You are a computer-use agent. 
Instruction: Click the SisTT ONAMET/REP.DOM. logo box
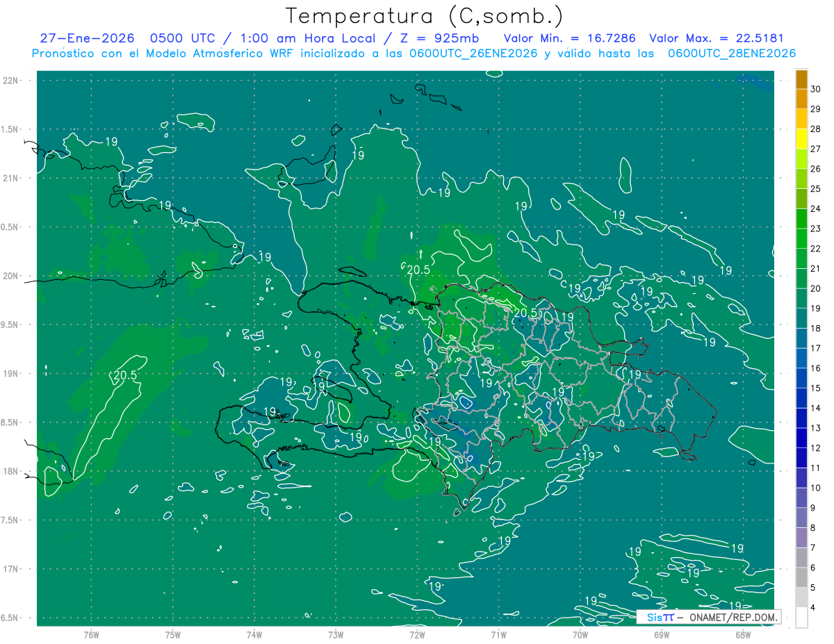pos(708,617)
